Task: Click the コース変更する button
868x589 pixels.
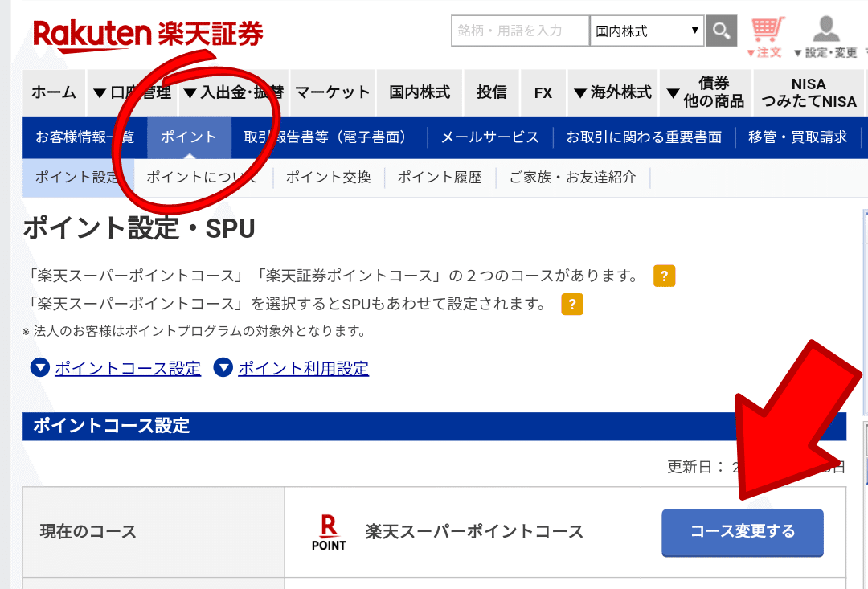Action: click(x=741, y=533)
